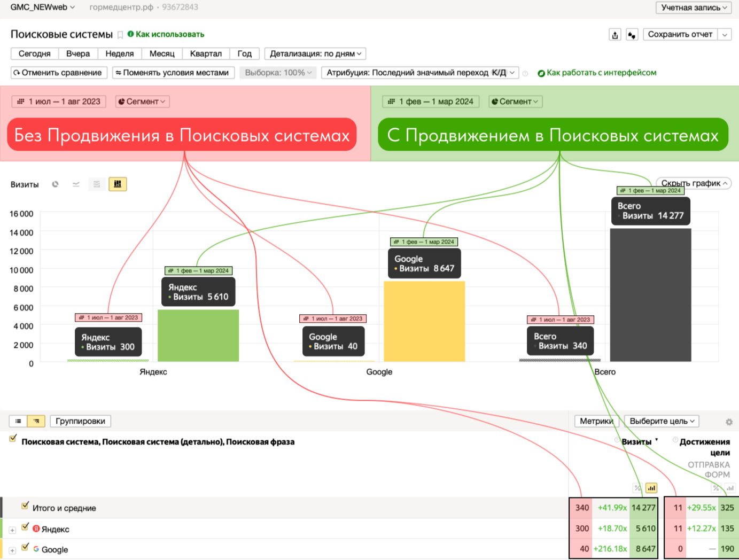Click help icon next to Атрибуция dropdown
The width and height of the screenshot is (739, 560).
coord(525,74)
